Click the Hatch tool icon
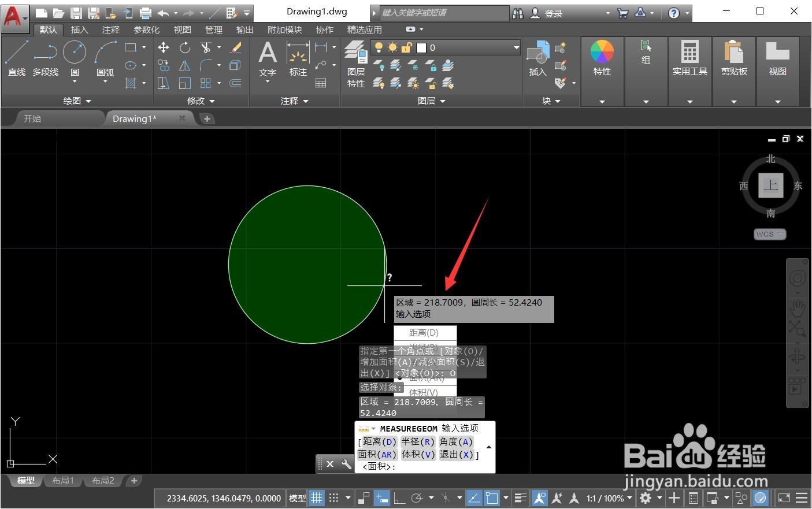The width and height of the screenshot is (812, 509). (x=131, y=83)
